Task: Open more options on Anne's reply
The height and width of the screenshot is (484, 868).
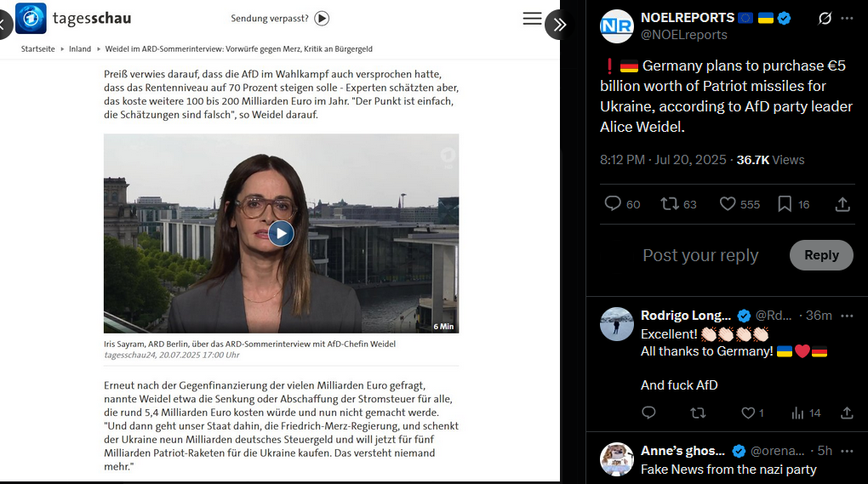Action: [847, 452]
